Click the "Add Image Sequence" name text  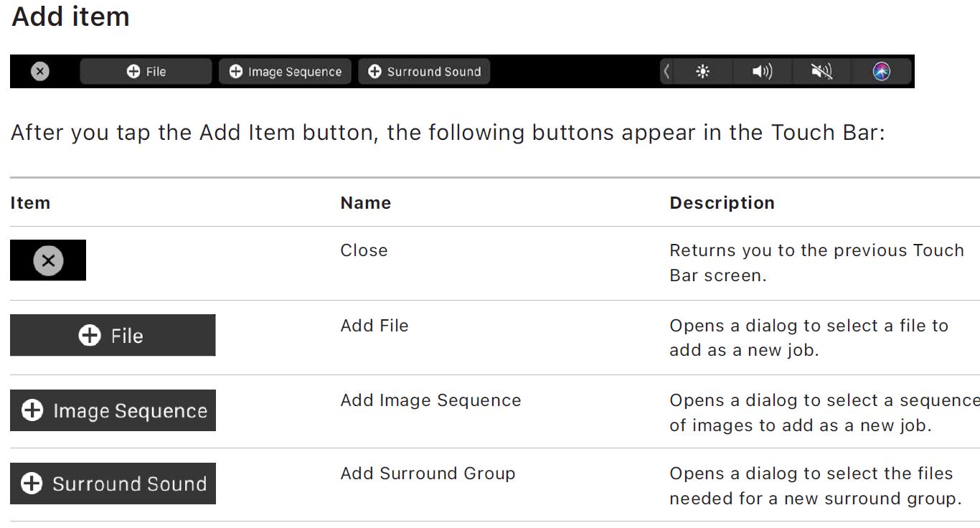click(430, 400)
